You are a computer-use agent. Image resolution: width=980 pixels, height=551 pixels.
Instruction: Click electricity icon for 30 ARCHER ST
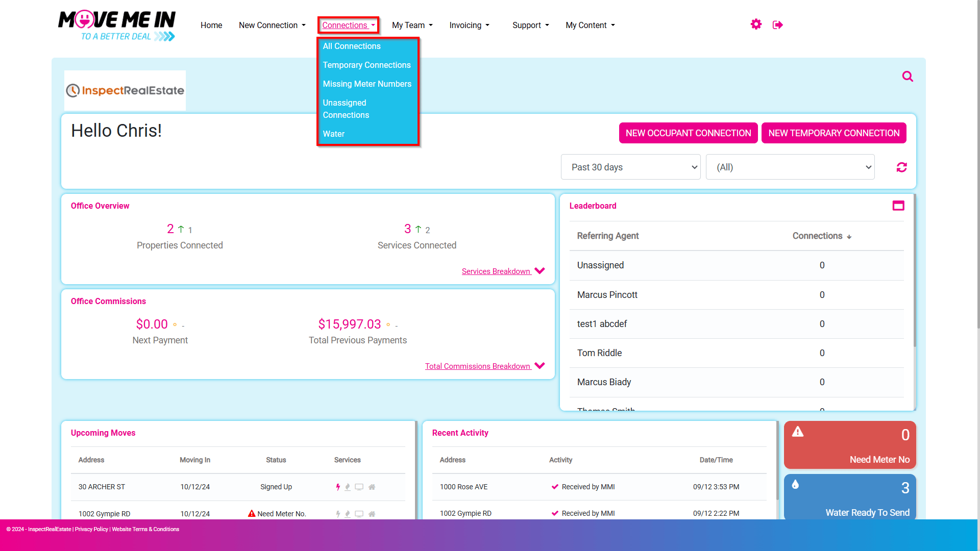point(338,487)
